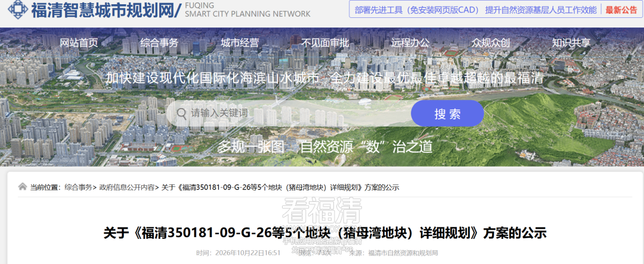Open 远程办公 navigation item
The width and height of the screenshot is (644, 264).
(x=410, y=42)
